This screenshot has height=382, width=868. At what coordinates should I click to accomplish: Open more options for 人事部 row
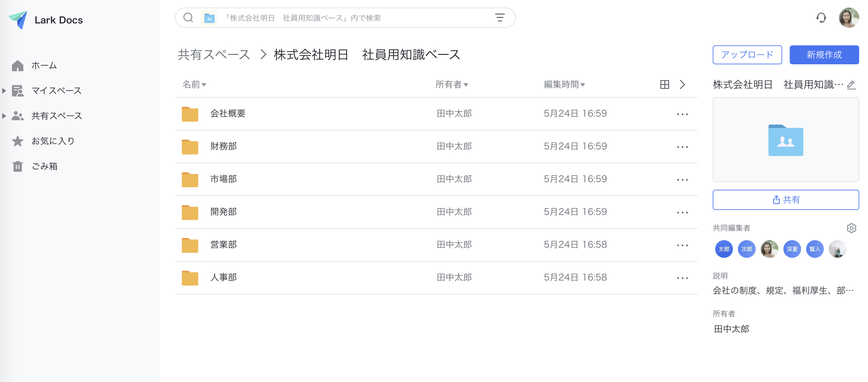682,278
